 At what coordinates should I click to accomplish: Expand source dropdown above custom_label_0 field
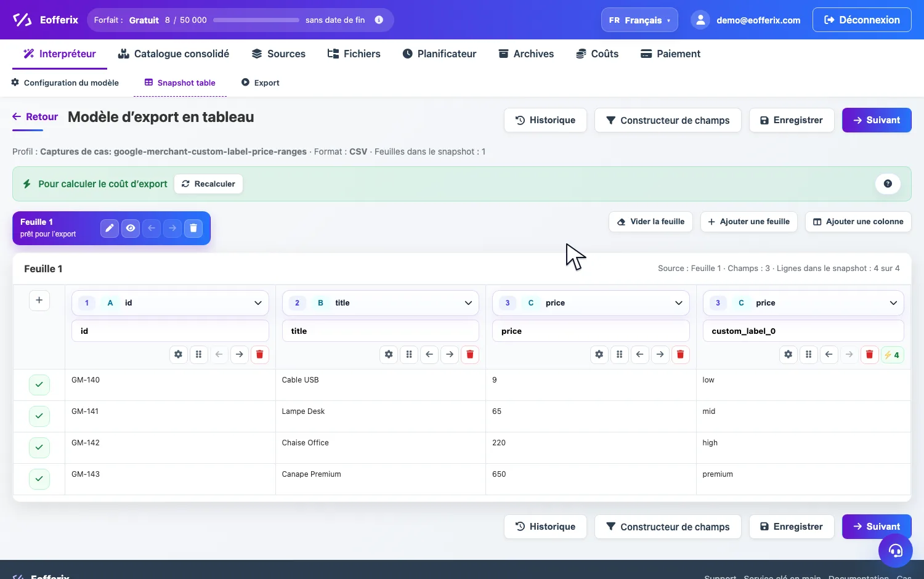point(803,303)
